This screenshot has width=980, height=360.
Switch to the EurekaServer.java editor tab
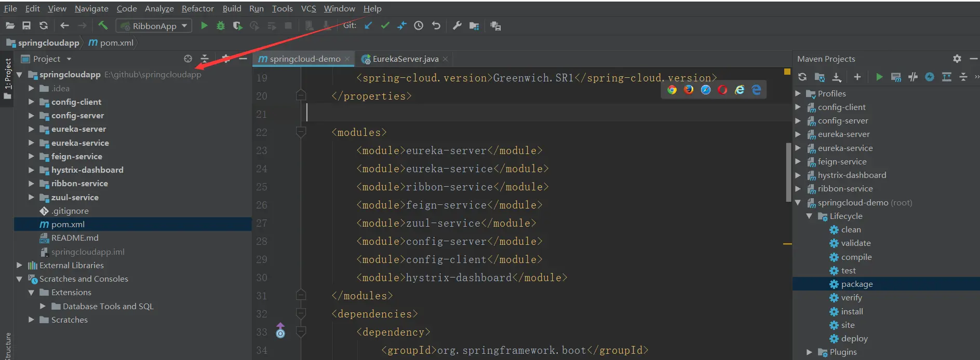pos(405,59)
